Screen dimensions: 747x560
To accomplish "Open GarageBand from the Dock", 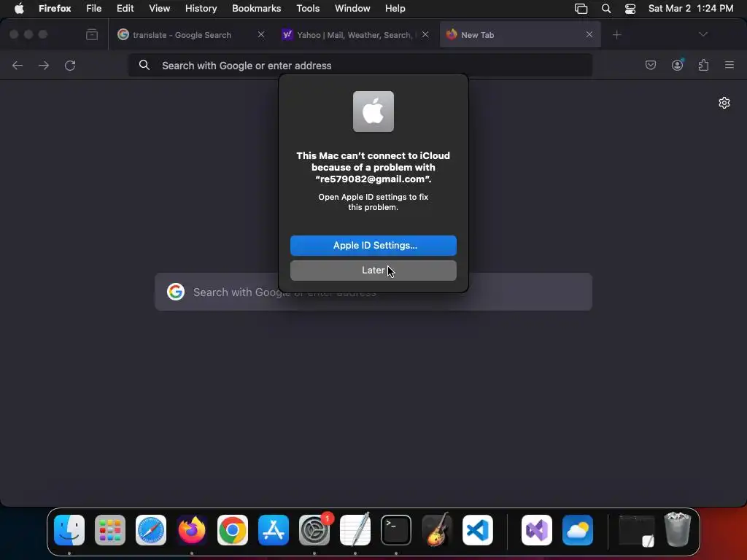I will tap(437, 530).
